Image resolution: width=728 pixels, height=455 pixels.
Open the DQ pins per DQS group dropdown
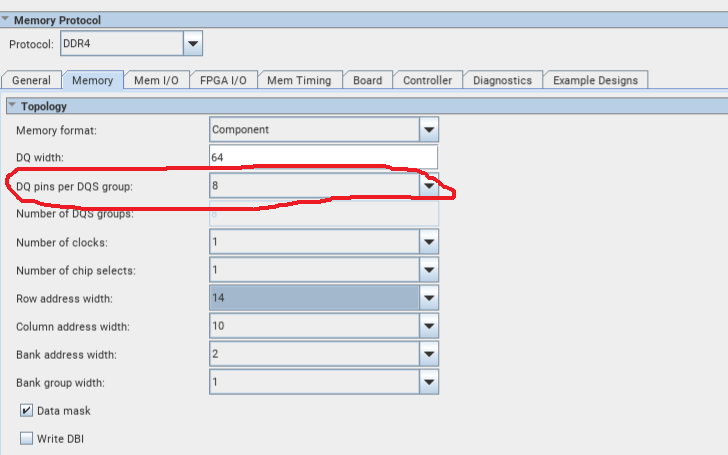tap(429, 186)
